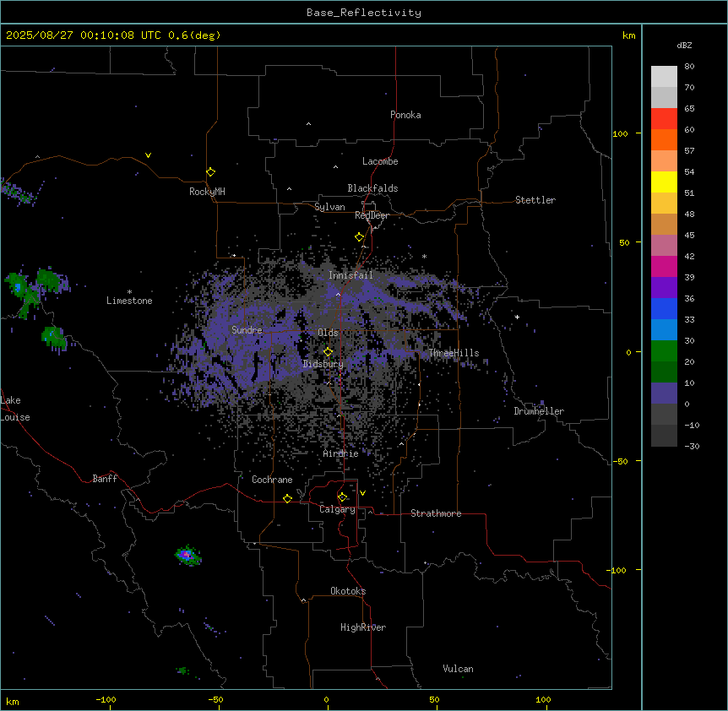Image resolution: width=728 pixels, height=711 pixels.
Task: Click the yellow diamond marker near RockyMH
Action: tap(210, 172)
